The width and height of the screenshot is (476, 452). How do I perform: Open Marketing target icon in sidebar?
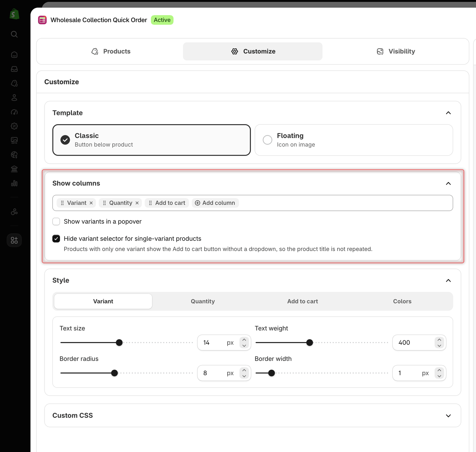(14, 112)
